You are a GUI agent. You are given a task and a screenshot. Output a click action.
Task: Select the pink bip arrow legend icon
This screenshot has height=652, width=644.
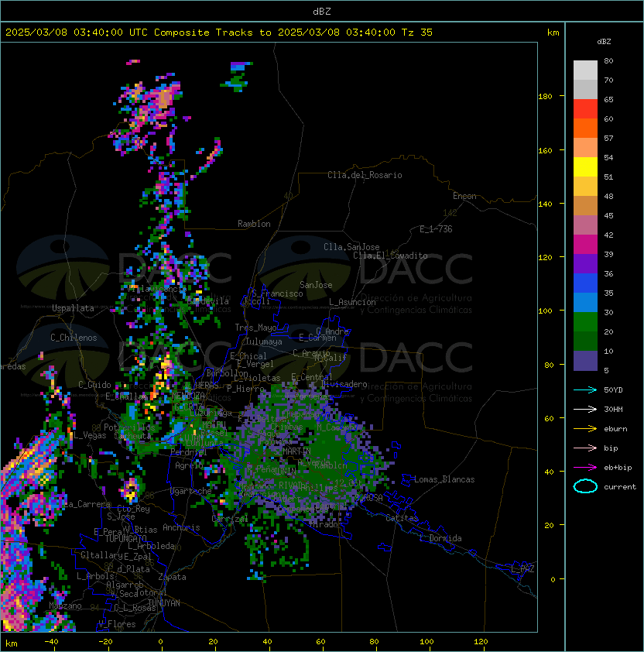pyautogui.click(x=585, y=448)
